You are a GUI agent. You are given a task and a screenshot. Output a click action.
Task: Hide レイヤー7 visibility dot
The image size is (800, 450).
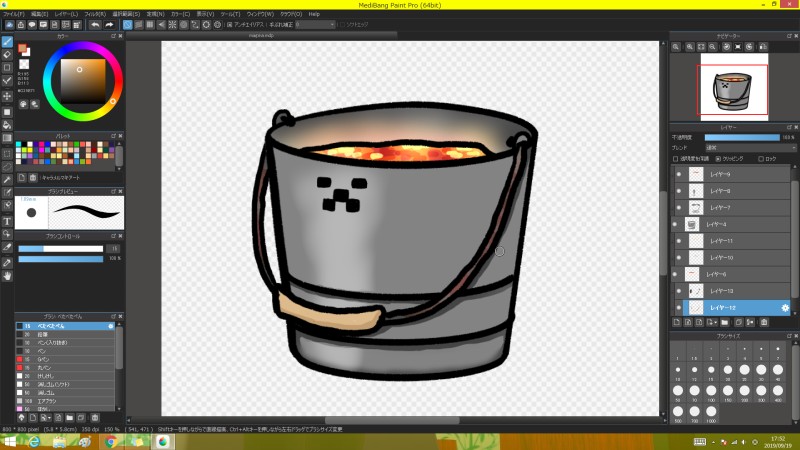coord(679,208)
